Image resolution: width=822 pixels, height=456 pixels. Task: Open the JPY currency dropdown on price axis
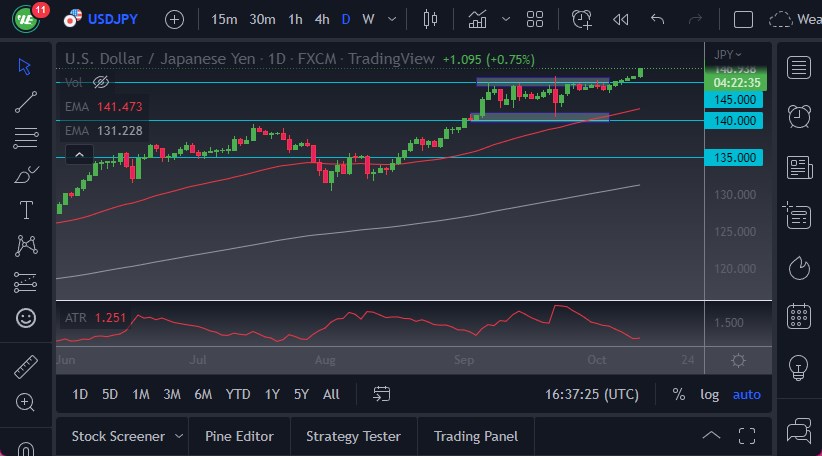click(x=727, y=55)
